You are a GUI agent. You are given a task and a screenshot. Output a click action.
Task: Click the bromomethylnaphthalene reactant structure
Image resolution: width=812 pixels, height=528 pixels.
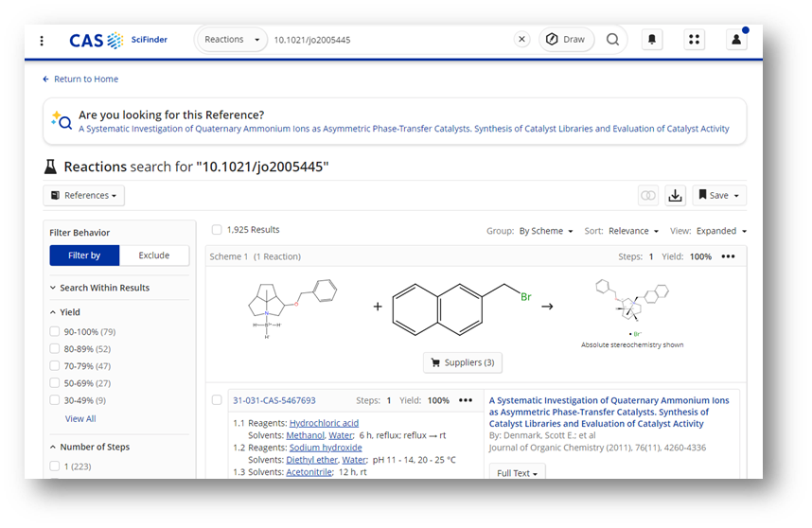pos(462,309)
